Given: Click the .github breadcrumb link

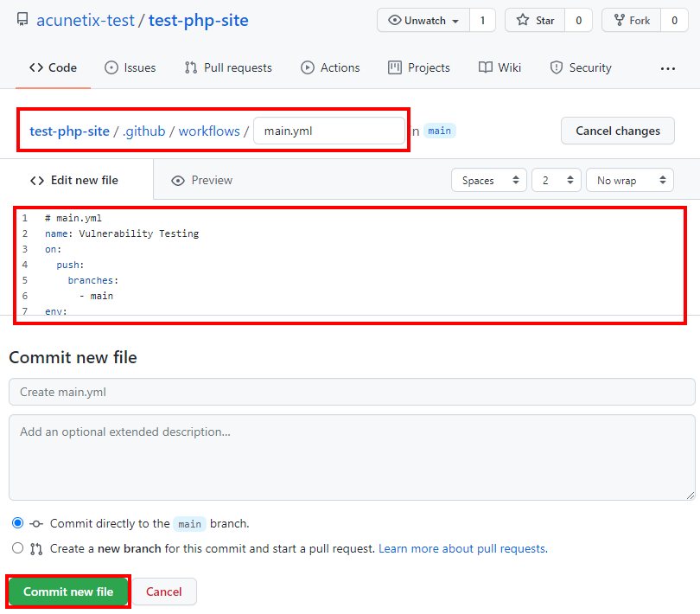Looking at the screenshot, I should pyautogui.click(x=143, y=131).
